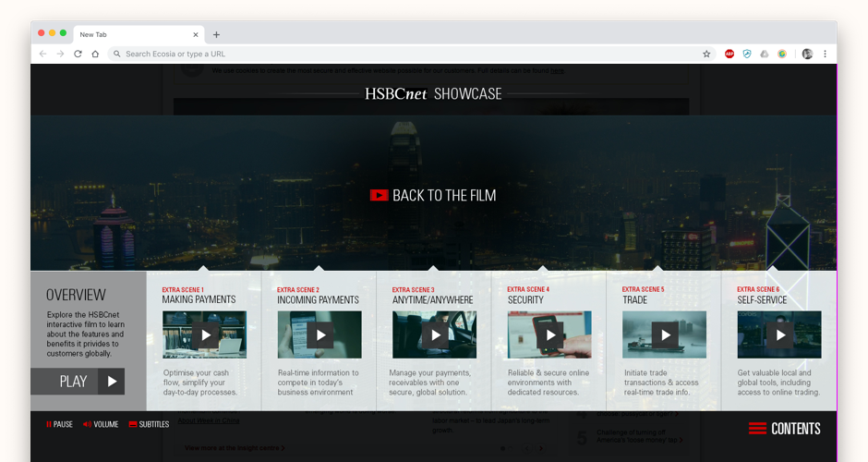
Task: Play the Anytime/Anywhere scene video
Action: [435, 334]
